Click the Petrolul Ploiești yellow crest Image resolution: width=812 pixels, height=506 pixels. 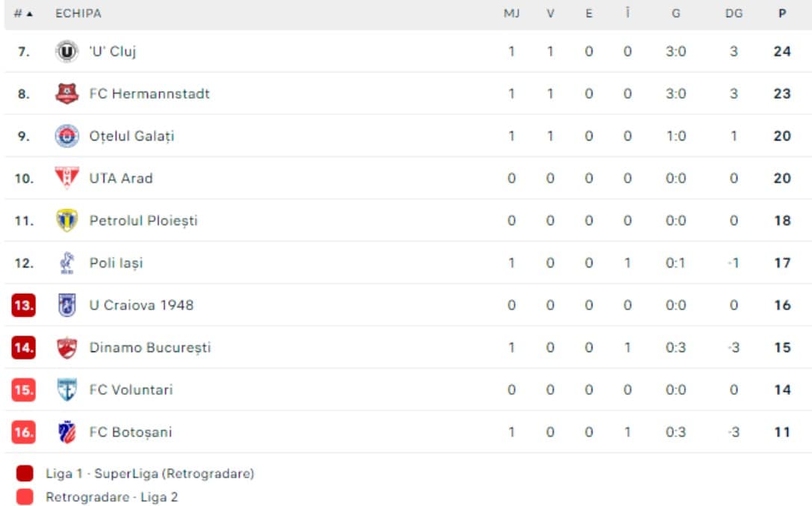[x=67, y=220]
